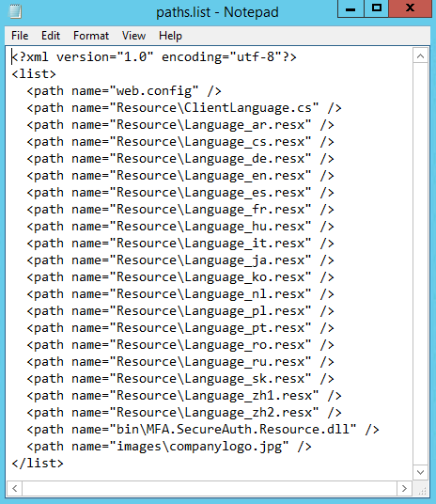The image size is (436, 504).
Task: Open the File menu
Action: pyautogui.click(x=20, y=36)
